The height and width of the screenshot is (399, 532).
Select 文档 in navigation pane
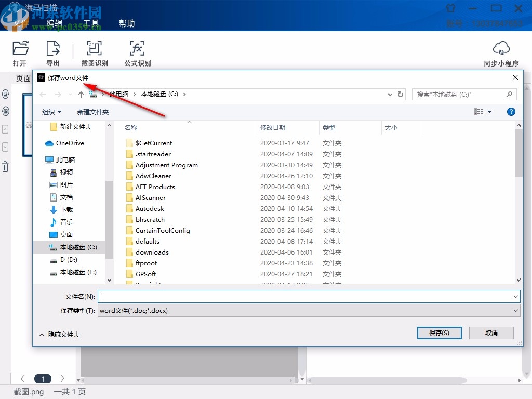click(61, 197)
